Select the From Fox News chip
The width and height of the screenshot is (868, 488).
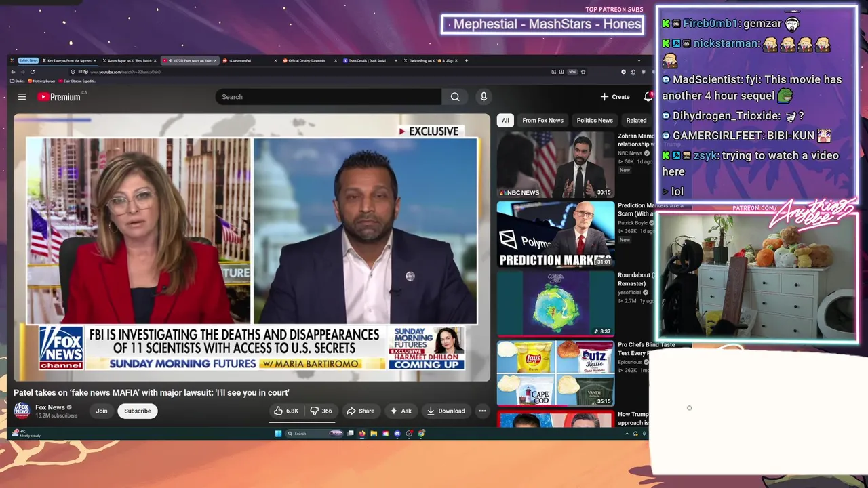(x=542, y=121)
